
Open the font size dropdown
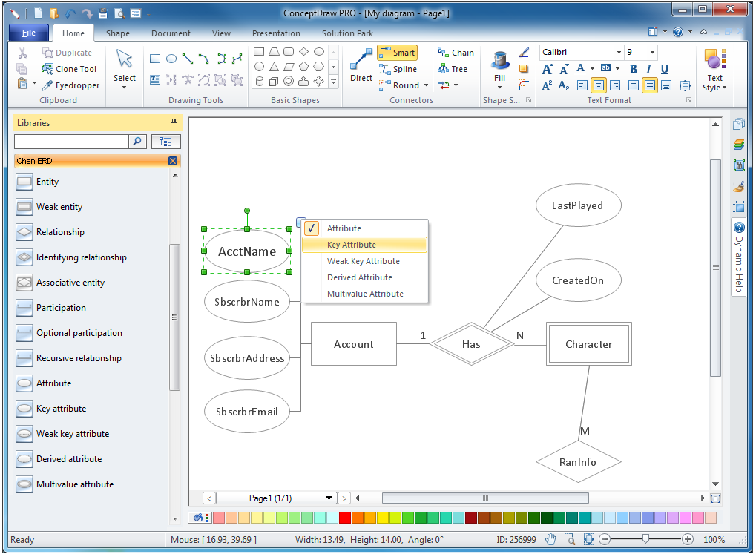(x=652, y=52)
